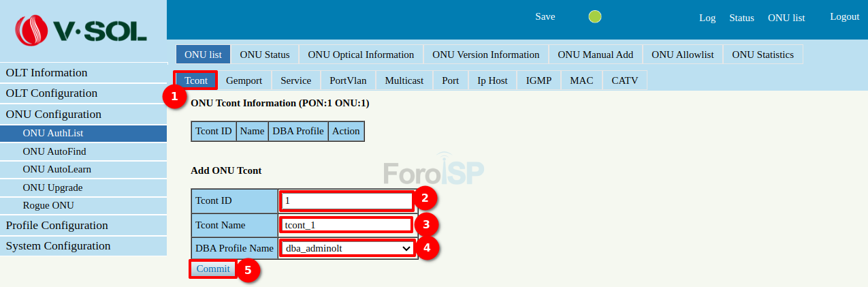Open the CATV tab
Screen dimensions: 868x287
624,80
